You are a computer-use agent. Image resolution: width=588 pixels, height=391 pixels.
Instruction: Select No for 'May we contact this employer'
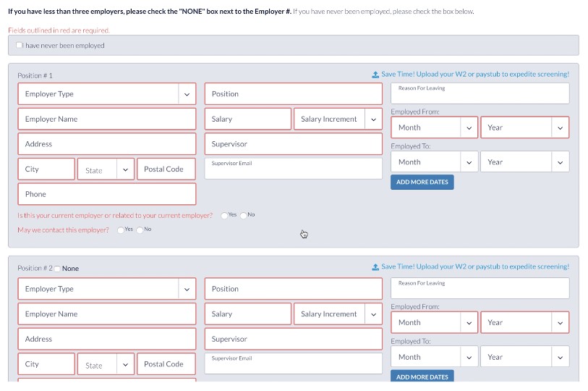(140, 230)
